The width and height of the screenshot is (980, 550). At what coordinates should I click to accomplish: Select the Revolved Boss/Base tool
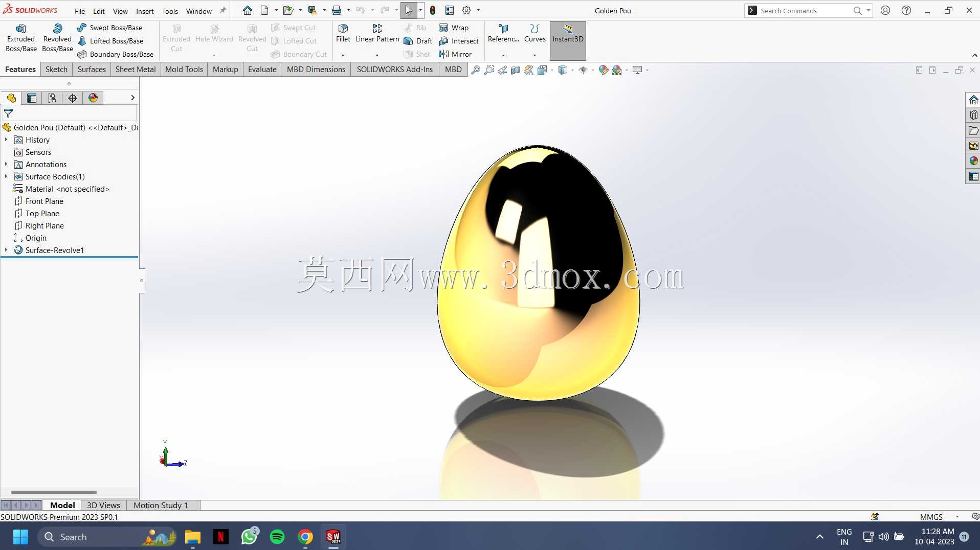[x=57, y=38]
